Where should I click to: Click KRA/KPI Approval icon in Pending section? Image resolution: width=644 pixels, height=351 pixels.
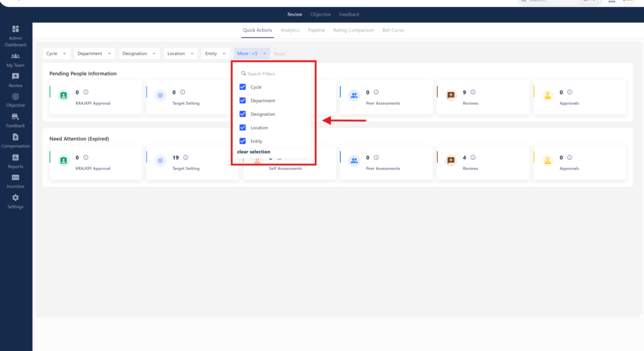tap(64, 96)
